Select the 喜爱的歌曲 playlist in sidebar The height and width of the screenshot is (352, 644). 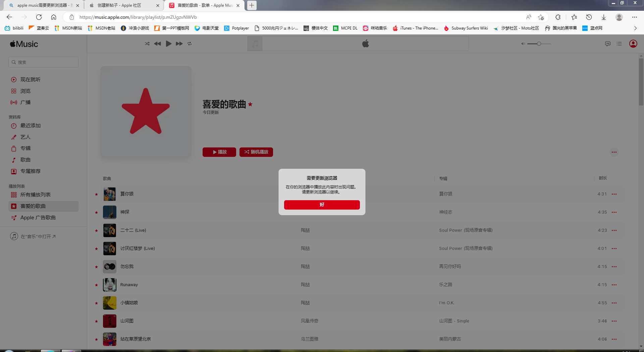click(44, 206)
